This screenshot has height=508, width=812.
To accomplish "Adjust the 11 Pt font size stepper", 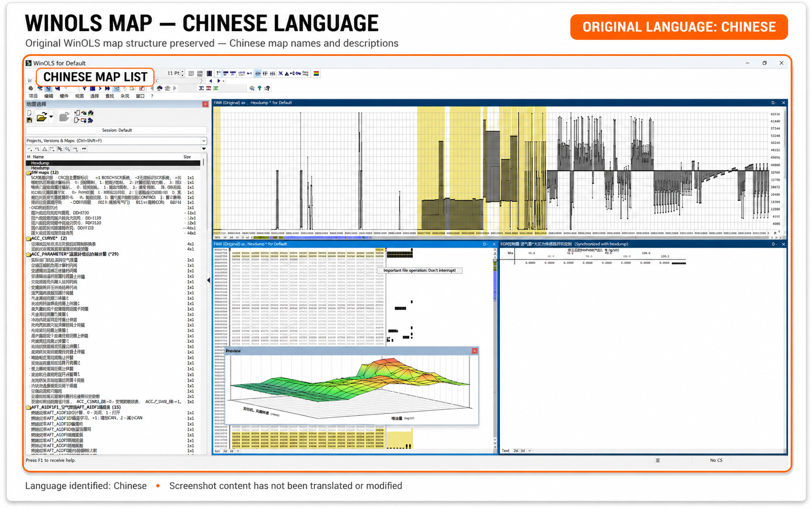I will point(183,74).
